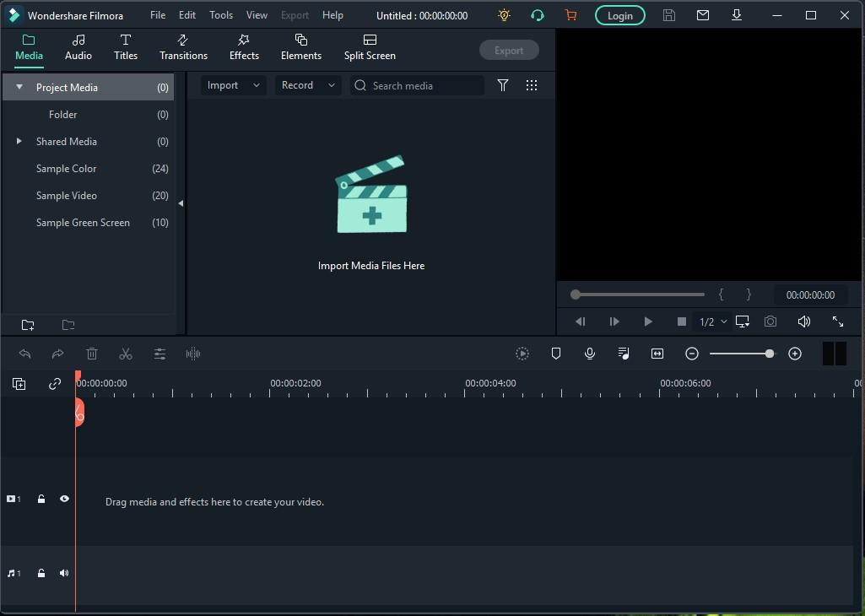865x616 pixels.
Task: Select the Split tool scissors icon
Action: point(126,354)
